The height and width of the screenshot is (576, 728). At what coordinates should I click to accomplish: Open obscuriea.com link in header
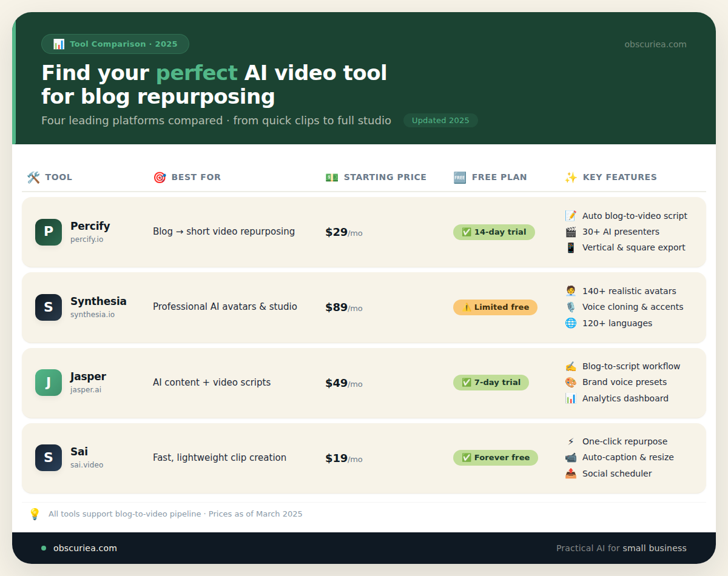tap(655, 44)
